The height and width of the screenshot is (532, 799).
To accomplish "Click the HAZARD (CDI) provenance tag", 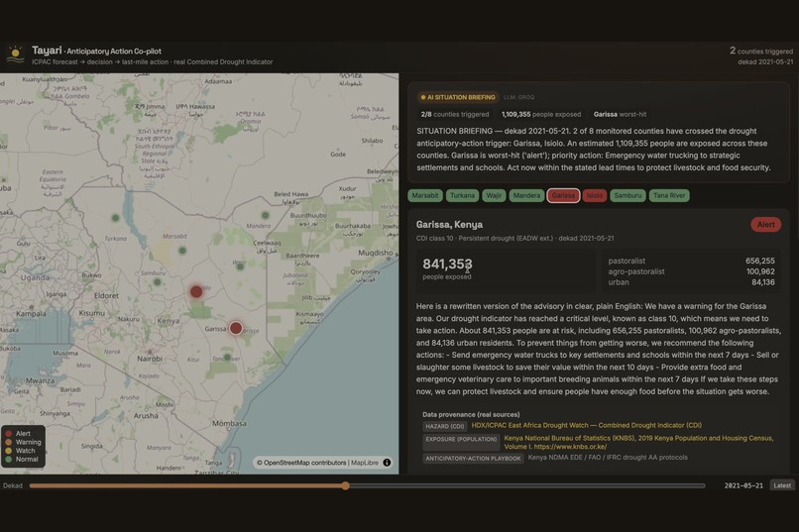I will 445,426.
